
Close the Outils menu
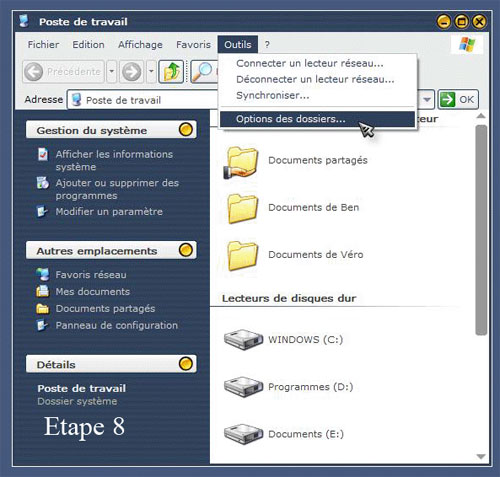(x=238, y=44)
